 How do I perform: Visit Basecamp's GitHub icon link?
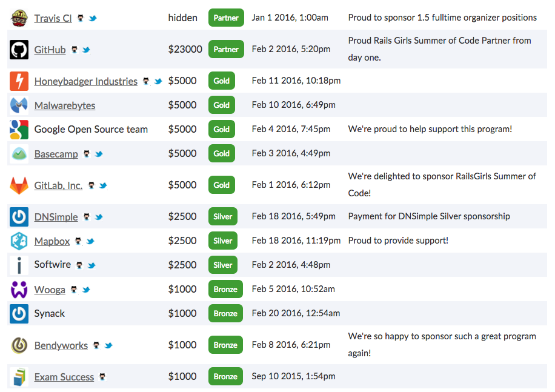[87, 154]
